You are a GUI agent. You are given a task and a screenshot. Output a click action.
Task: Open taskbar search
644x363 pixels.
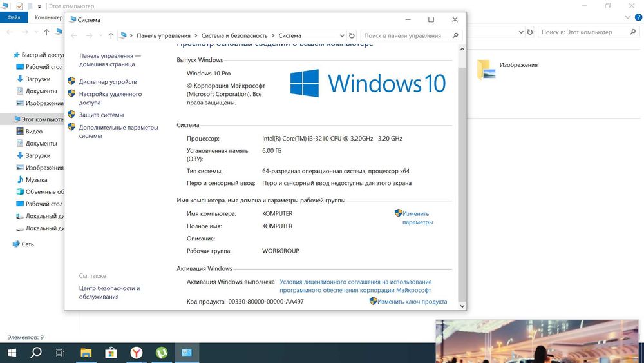point(36,353)
